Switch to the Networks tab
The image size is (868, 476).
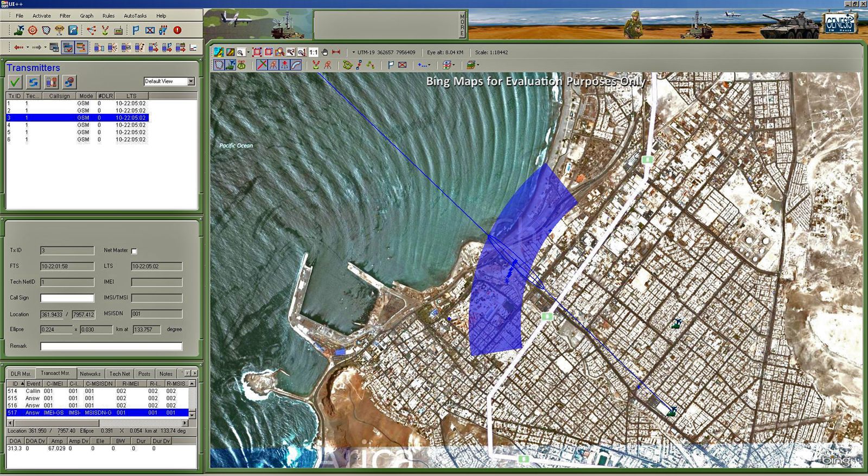tap(90, 374)
